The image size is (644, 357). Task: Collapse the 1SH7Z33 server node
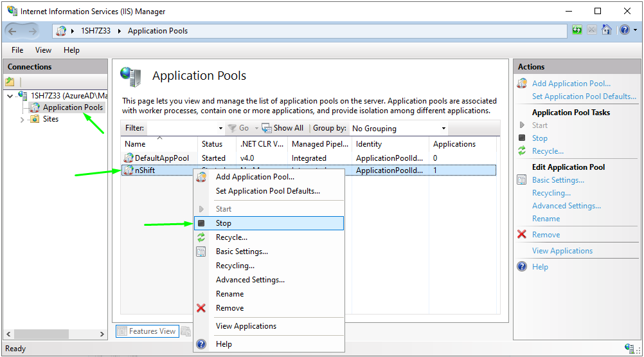10,96
